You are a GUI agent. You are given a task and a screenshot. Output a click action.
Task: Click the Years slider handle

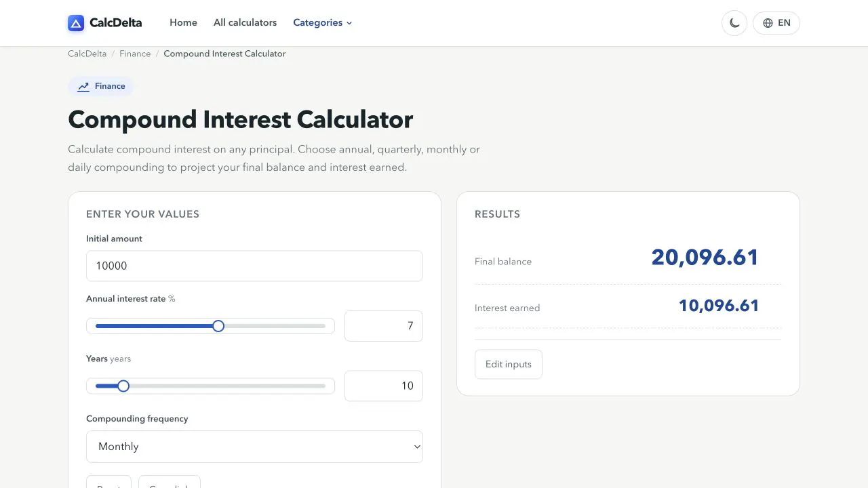pos(123,386)
